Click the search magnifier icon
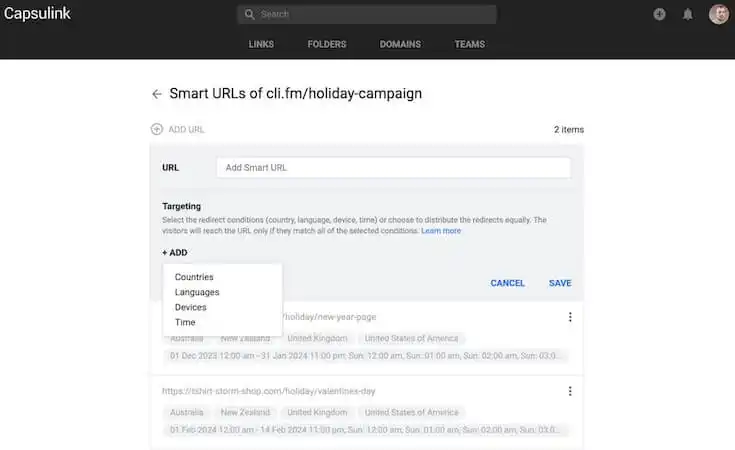This screenshot has height=450, width=735. coord(249,15)
